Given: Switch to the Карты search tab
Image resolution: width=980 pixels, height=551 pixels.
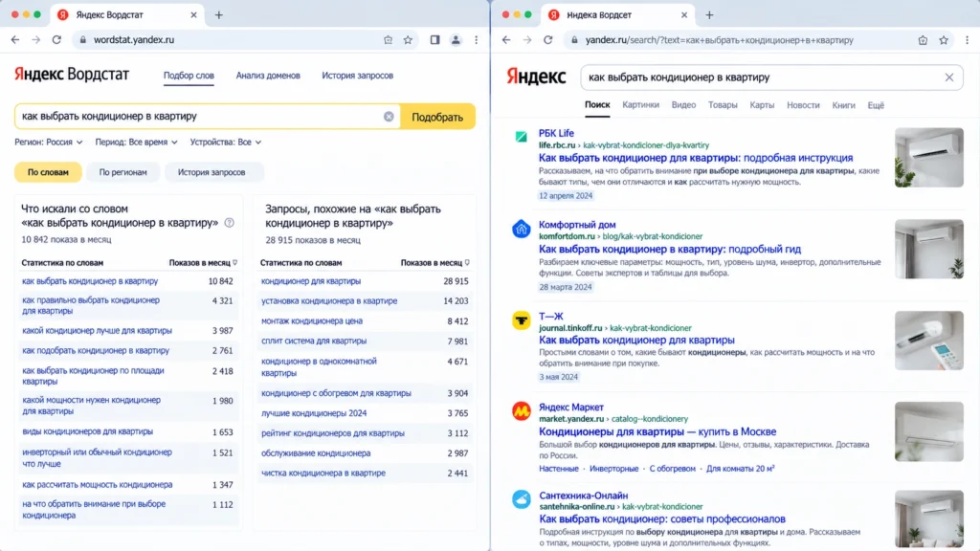Looking at the screenshot, I should pos(762,105).
